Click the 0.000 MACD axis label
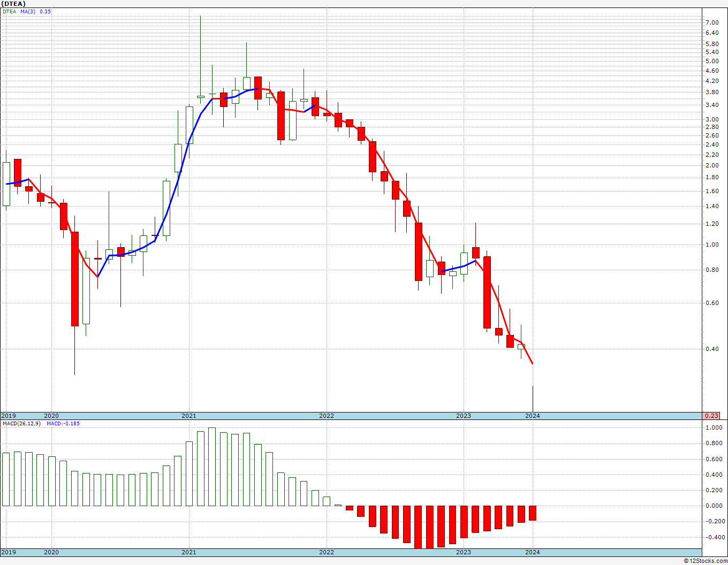728x565 pixels. click(714, 506)
